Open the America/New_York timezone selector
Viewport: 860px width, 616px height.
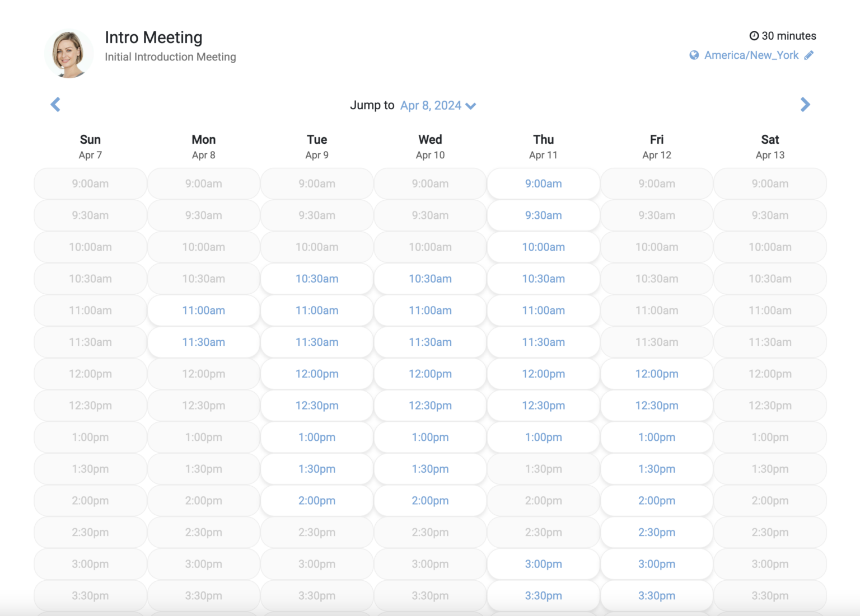tap(752, 55)
